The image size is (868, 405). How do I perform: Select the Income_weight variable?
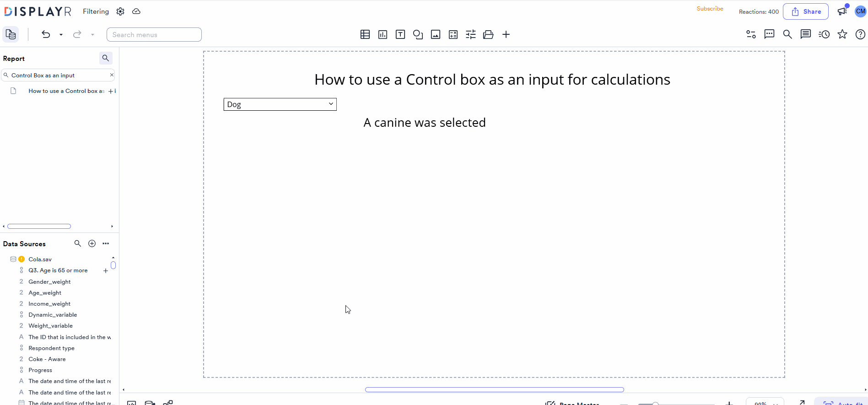coord(49,304)
